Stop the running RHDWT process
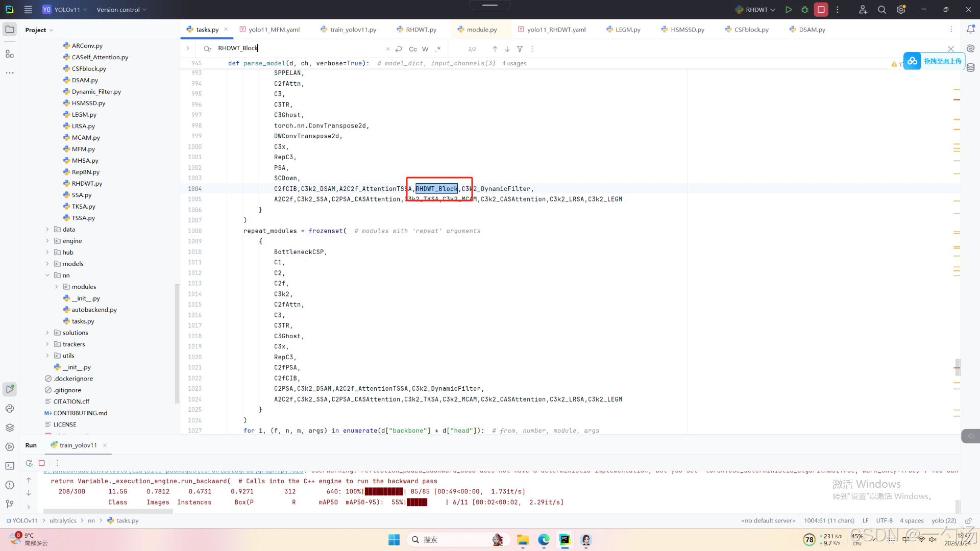Viewport: 980px width, 551px height. click(x=821, y=10)
